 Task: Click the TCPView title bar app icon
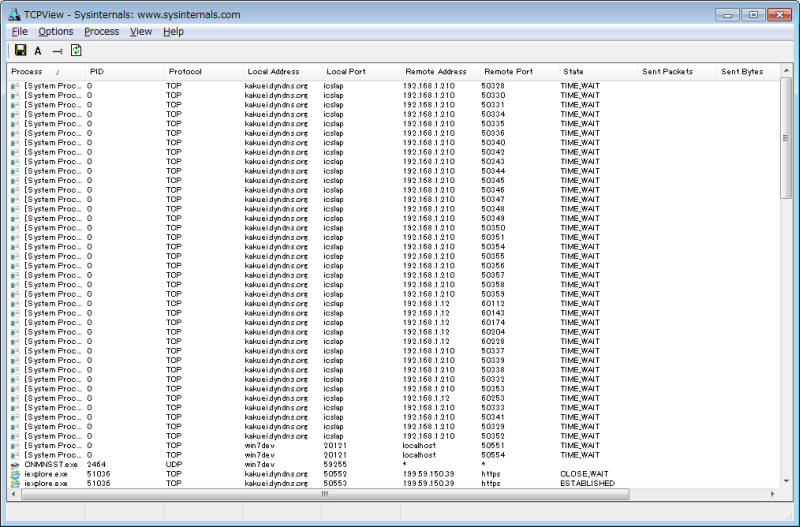coord(14,14)
